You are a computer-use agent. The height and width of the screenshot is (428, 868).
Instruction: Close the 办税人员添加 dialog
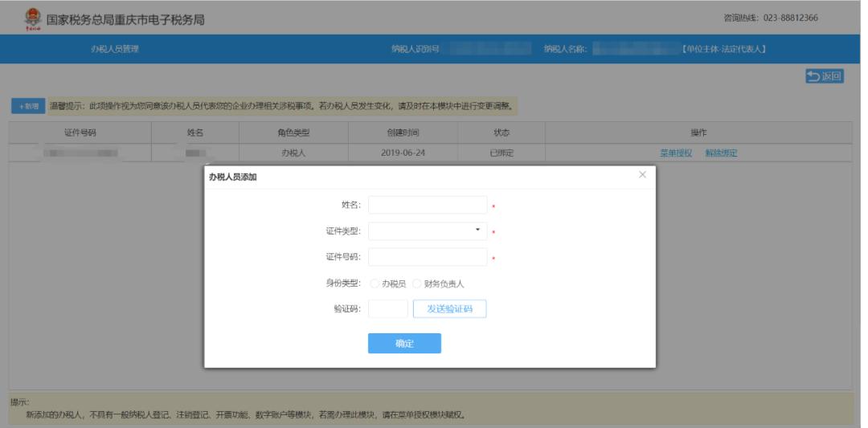pyautogui.click(x=642, y=174)
